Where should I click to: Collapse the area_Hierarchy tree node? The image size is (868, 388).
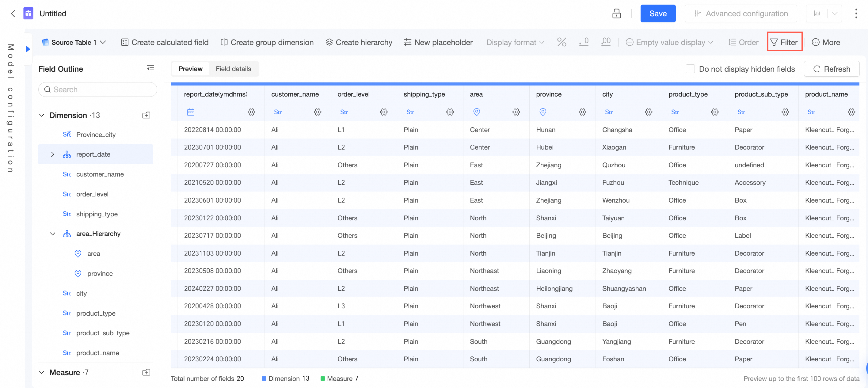coord(53,234)
